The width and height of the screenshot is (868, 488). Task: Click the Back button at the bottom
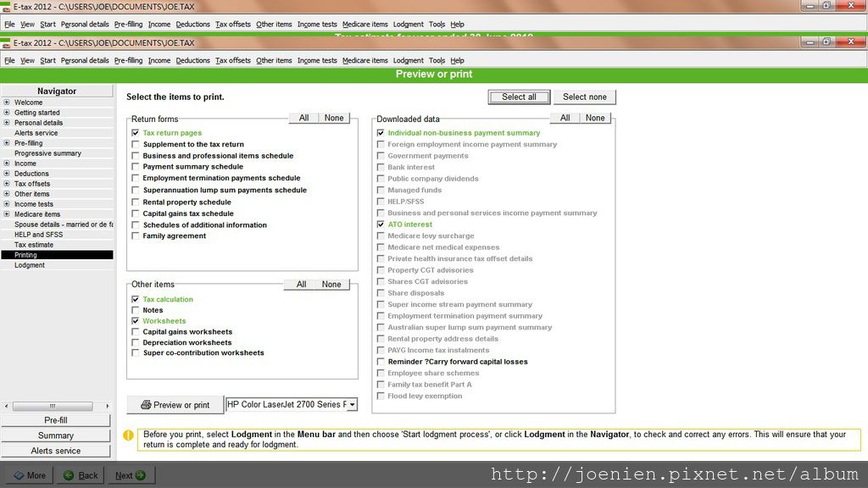[81, 475]
